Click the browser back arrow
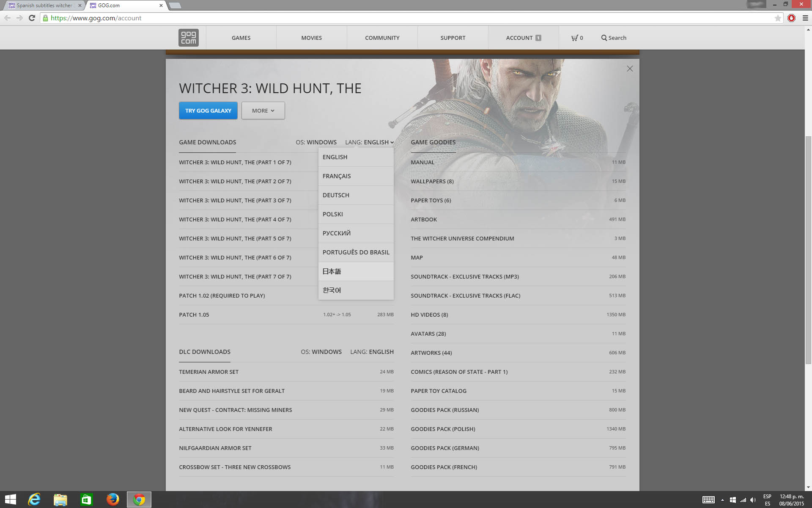 click(7, 18)
